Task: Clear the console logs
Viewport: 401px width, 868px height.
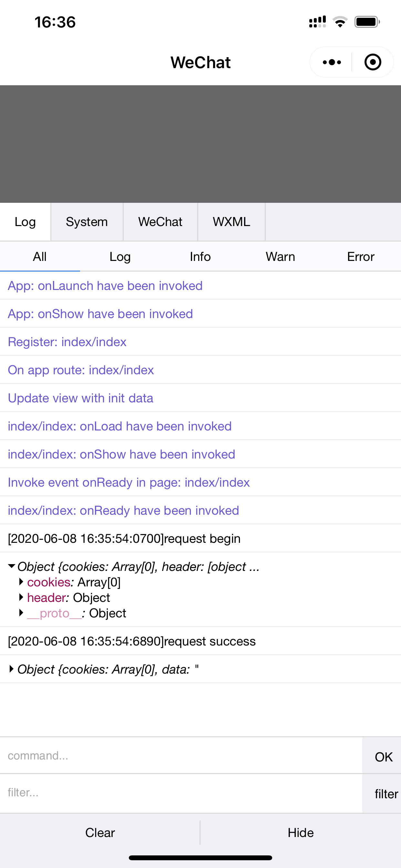Action: pos(100,832)
